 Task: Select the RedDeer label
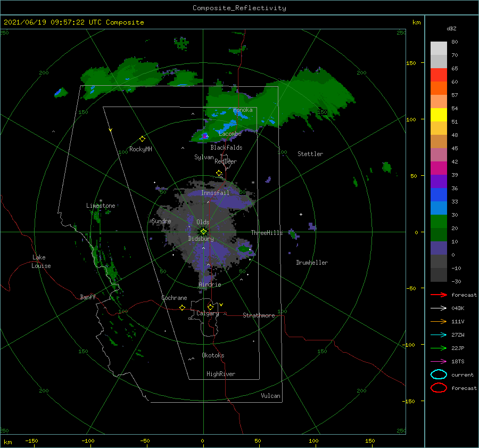[x=226, y=161]
